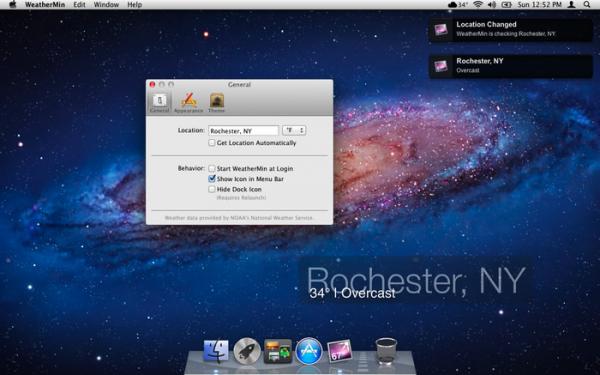Screen dimensions: 600x375
Task: Open the Theme preferences tab
Action: (217, 102)
